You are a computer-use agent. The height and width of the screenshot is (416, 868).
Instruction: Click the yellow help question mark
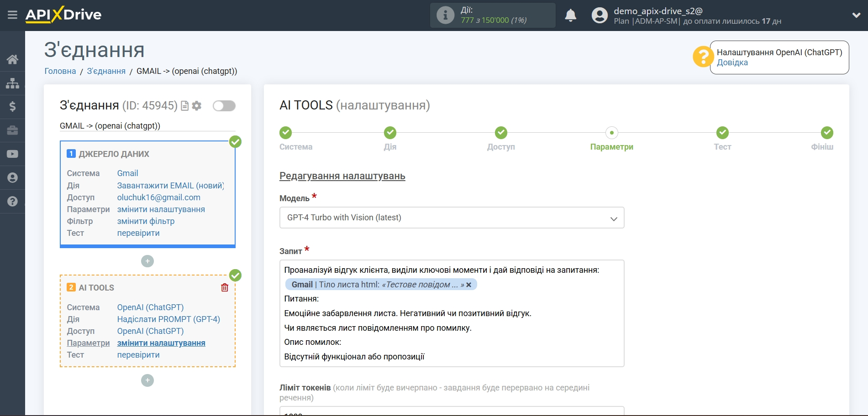703,57
